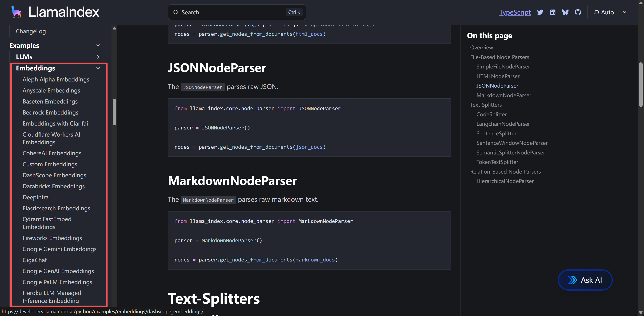Click the Ask AI button
This screenshot has width=644, height=316.
click(585, 280)
